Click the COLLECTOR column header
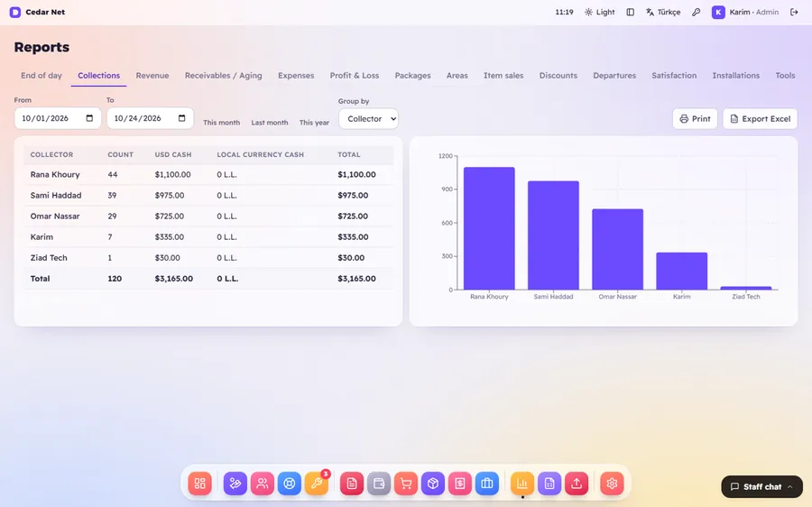 pos(51,154)
